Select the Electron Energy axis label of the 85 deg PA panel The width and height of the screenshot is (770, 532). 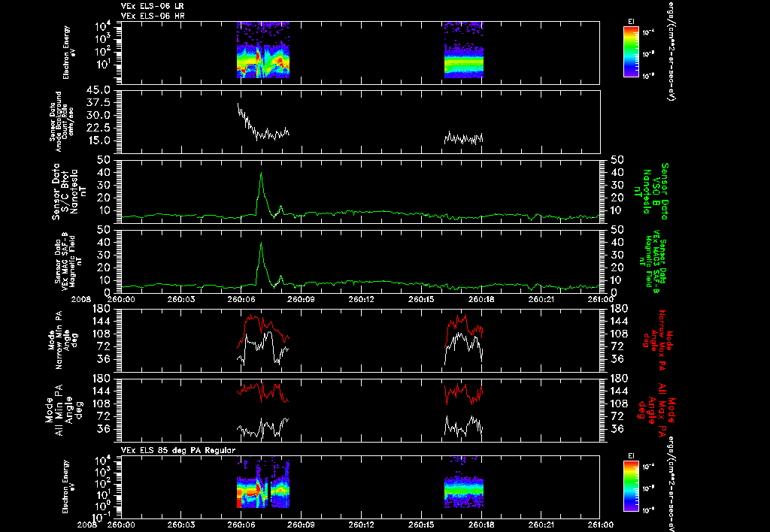(x=67, y=487)
